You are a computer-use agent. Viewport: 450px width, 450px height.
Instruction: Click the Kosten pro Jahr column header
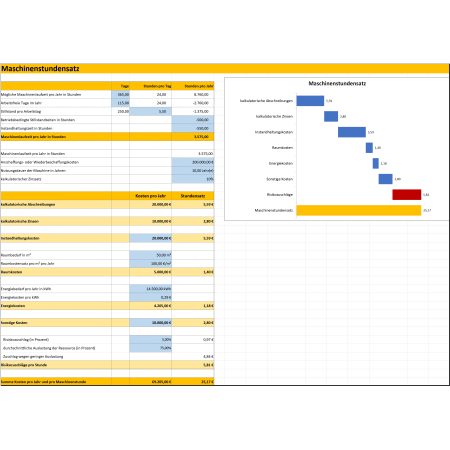(x=151, y=196)
